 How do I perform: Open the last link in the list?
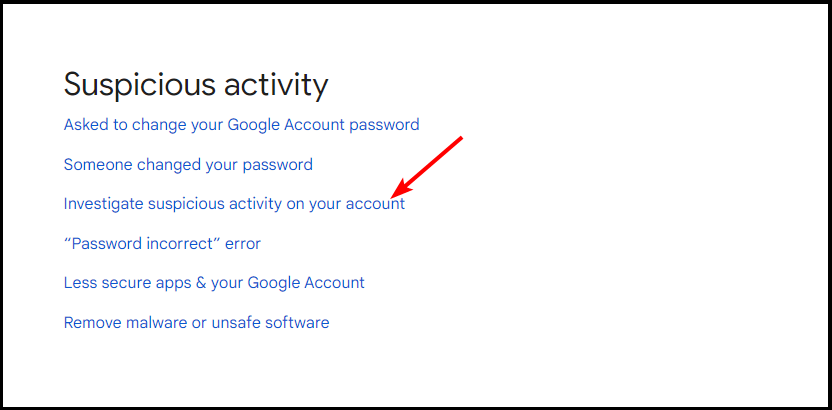point(196,322)
